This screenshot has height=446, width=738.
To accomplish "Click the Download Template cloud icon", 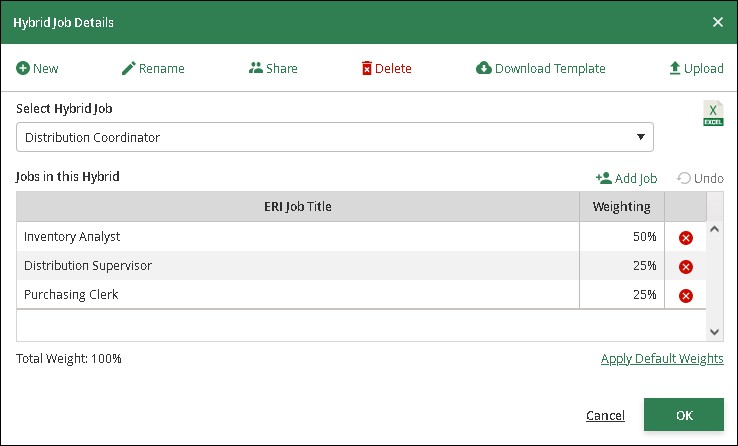I will (x=483, y=68).
